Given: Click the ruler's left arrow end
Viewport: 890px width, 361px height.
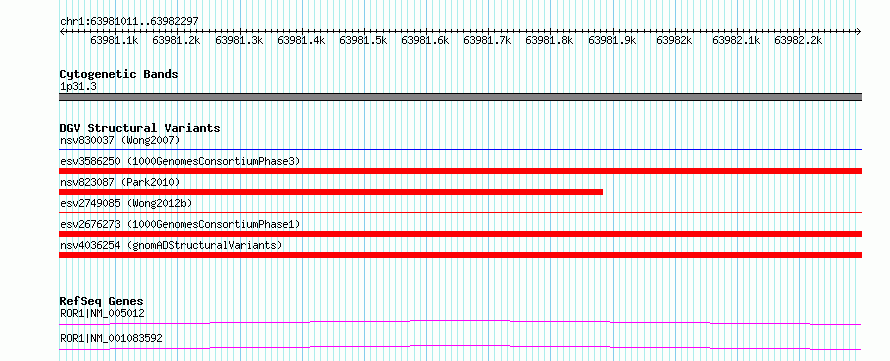Looking at the screenshot, I should pos(62,32).
